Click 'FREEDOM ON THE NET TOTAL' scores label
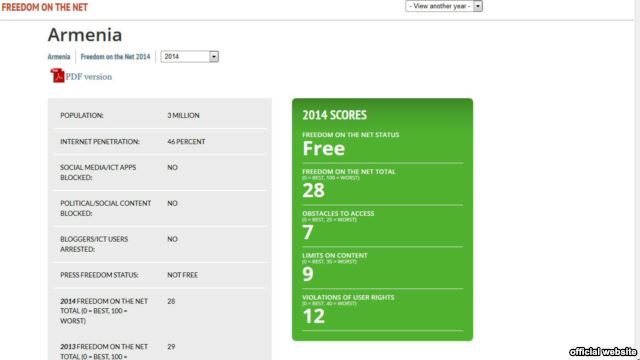Screen dimensions: 640x360 click(349, 172)
